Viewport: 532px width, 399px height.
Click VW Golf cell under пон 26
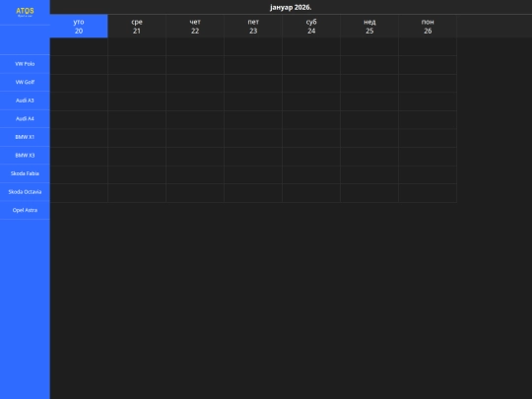428,83
